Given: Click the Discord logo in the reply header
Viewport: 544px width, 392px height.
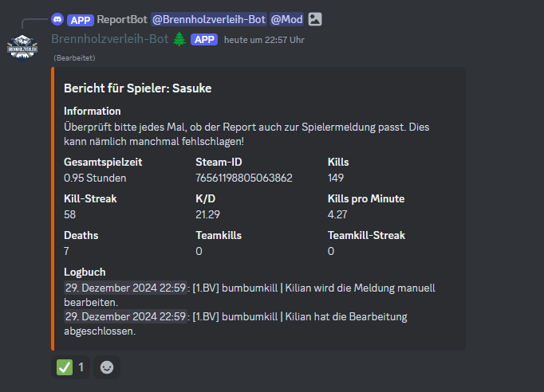Looking at the screenshot, I should (x=57, y=19).
